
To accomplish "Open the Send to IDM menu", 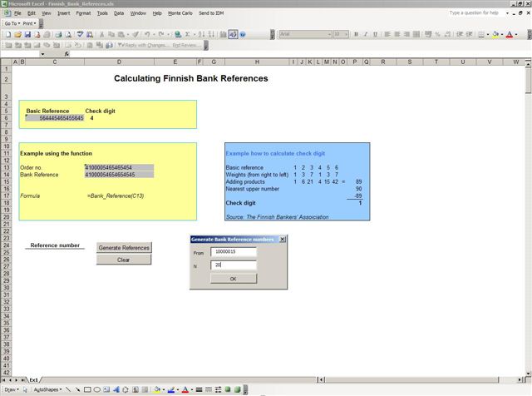I will pyautogui.click(x=211, y=13).
